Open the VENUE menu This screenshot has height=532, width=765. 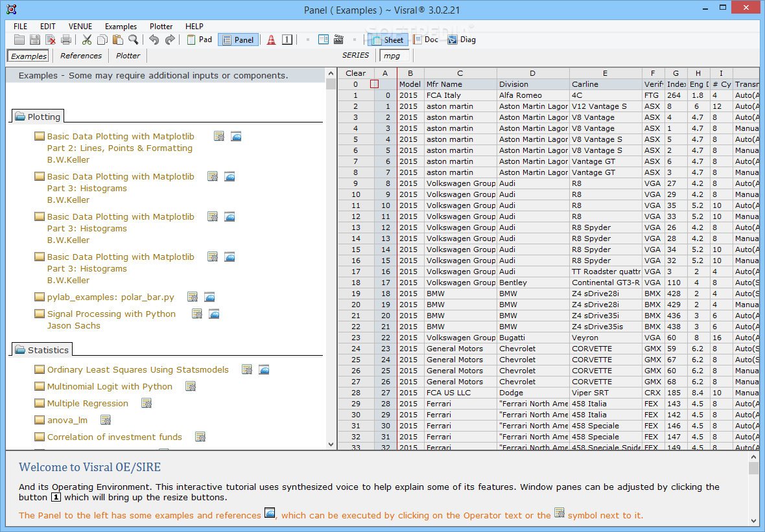(x=80, y=27)
